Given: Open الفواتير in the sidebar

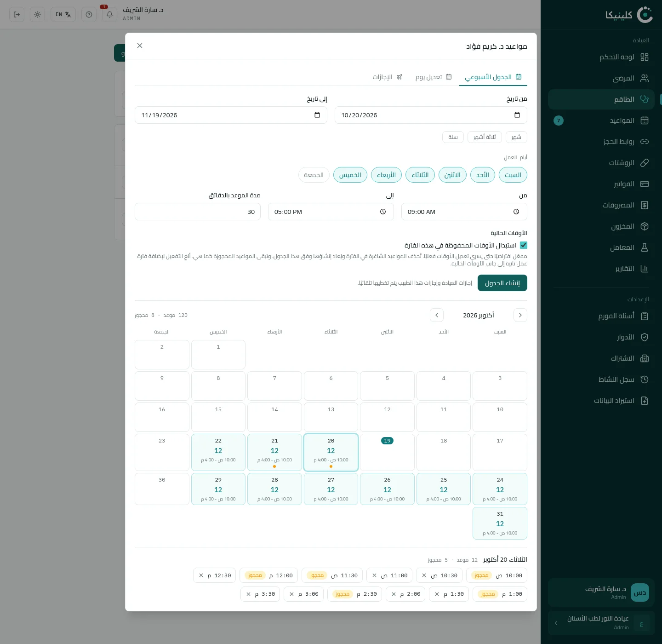Looking at the screenshot, I should click(601, 184).
